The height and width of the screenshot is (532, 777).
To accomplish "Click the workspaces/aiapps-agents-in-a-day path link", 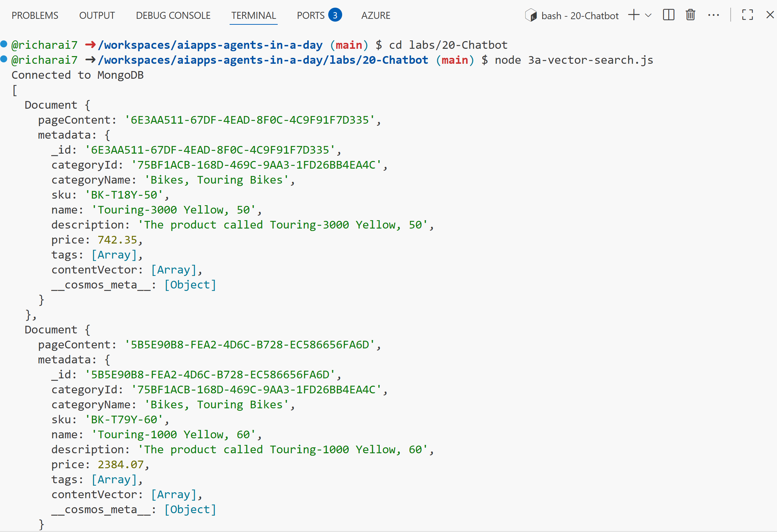I will [x=210, y=45].
